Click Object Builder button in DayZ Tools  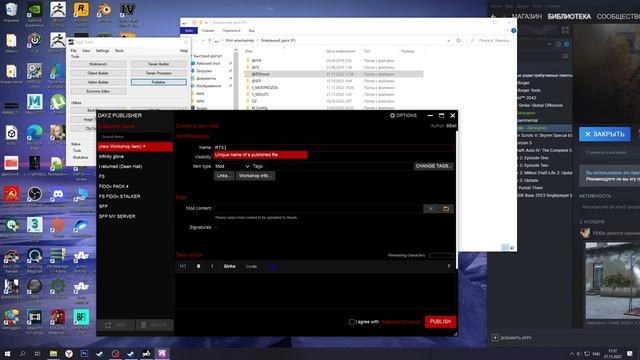tap(98, 73)
